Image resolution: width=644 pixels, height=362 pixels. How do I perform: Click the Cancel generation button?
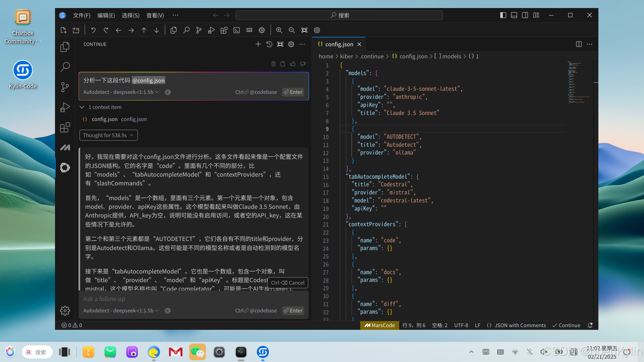pos(287,283)
